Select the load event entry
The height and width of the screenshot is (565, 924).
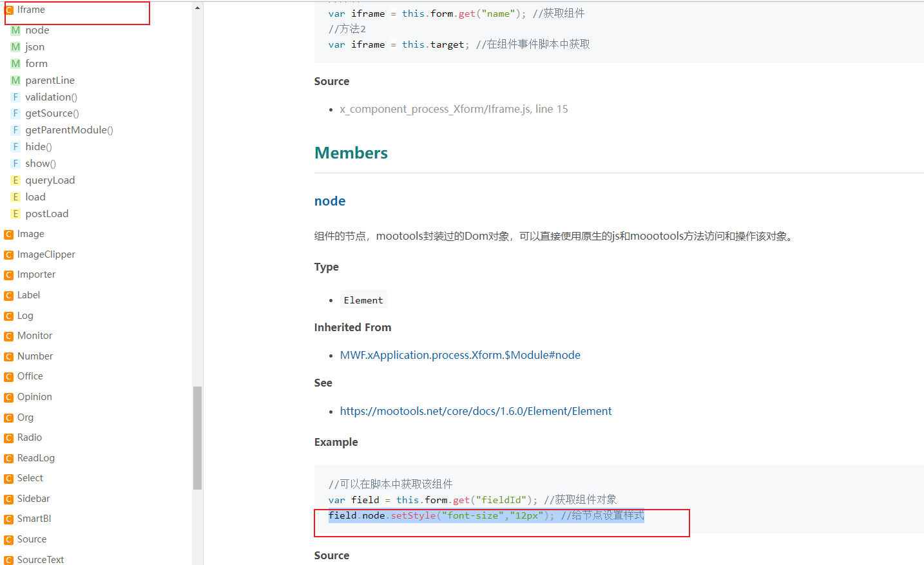35,197
